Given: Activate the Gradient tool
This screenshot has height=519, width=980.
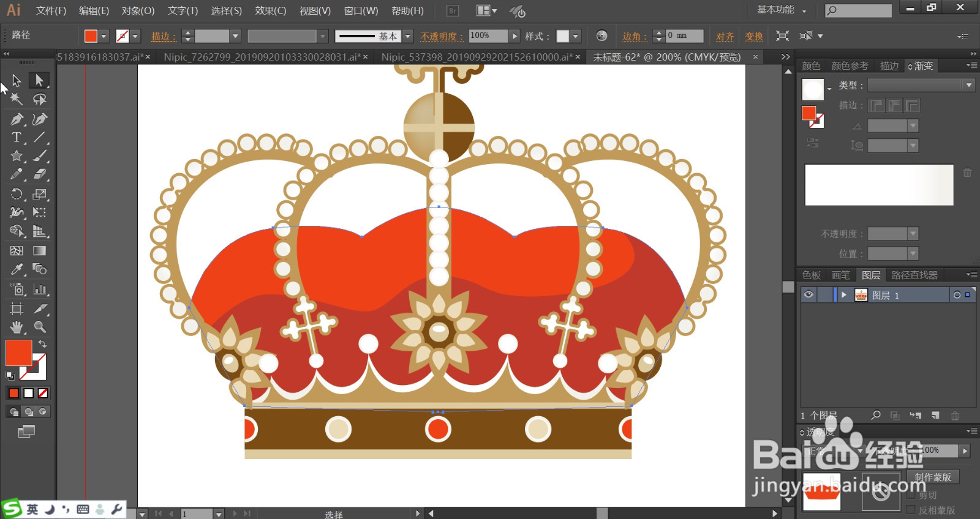Looking at the screenshot, I should [39, 250].
